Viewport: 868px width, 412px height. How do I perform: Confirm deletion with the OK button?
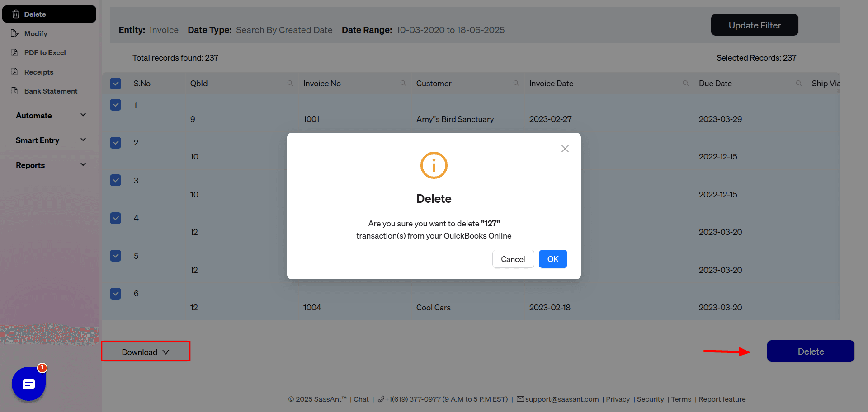click(x=553, y=259)
